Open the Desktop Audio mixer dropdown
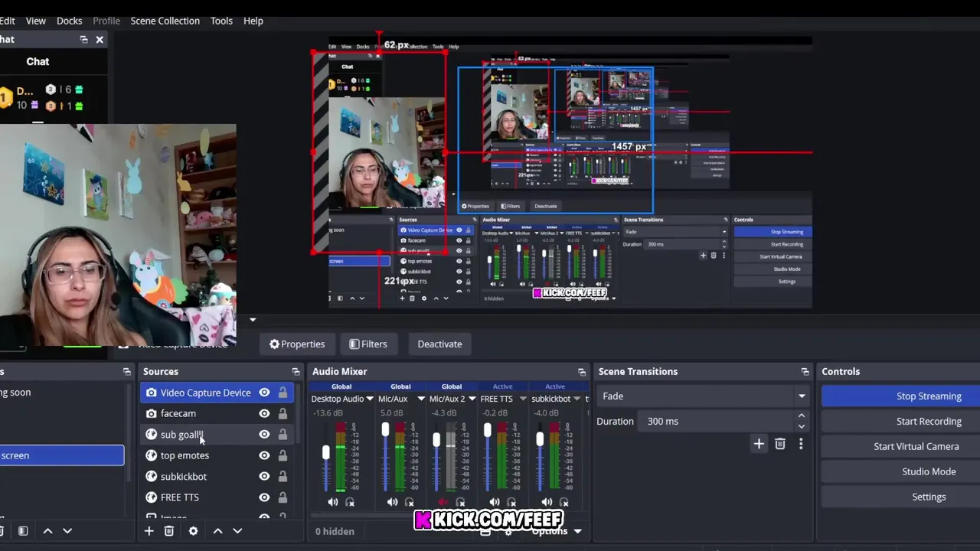The height and width of the screenshot is (551, 980). point(370,399)
